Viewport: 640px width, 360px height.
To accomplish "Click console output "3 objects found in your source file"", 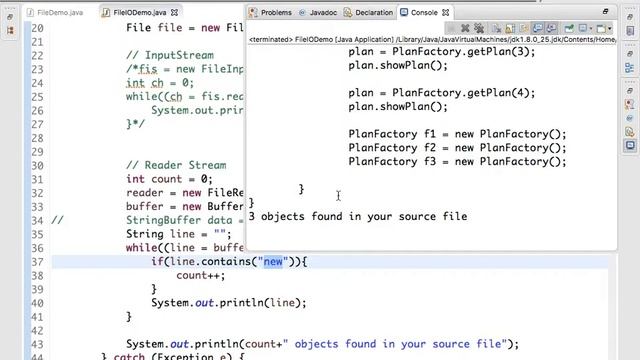I will [358, 216].
